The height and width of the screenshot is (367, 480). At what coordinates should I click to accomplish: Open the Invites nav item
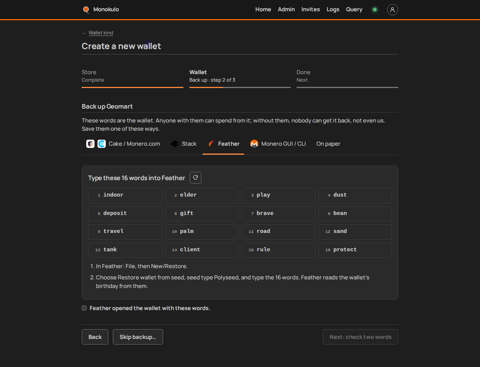click(x=311, y=10)
